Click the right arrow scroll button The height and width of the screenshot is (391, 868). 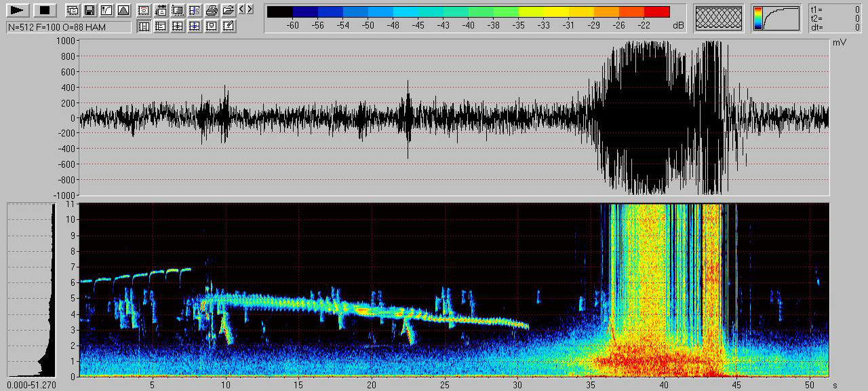pos(250,10)
